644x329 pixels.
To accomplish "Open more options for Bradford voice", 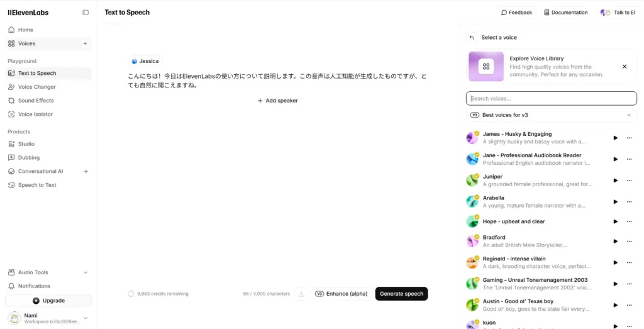I will click(x=629, y=241).
